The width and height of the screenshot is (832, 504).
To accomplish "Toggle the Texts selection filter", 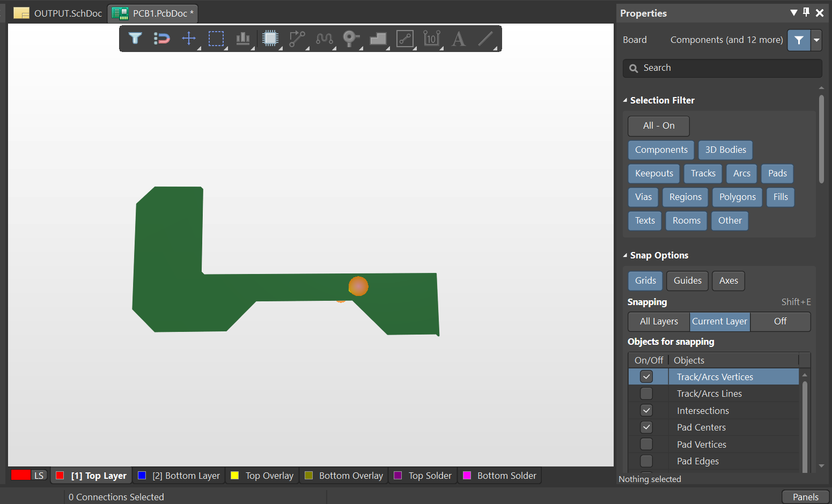I will tap(645, 221).
